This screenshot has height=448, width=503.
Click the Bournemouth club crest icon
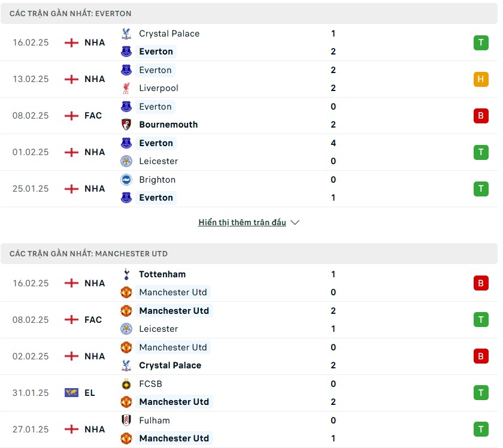126,125
